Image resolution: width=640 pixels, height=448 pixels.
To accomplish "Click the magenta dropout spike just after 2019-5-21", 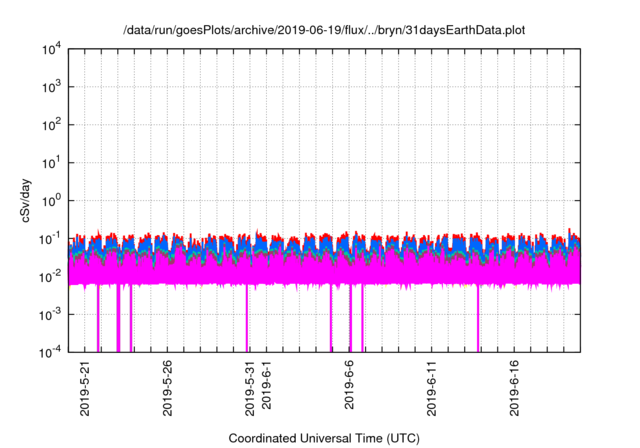I will (98, 318).
